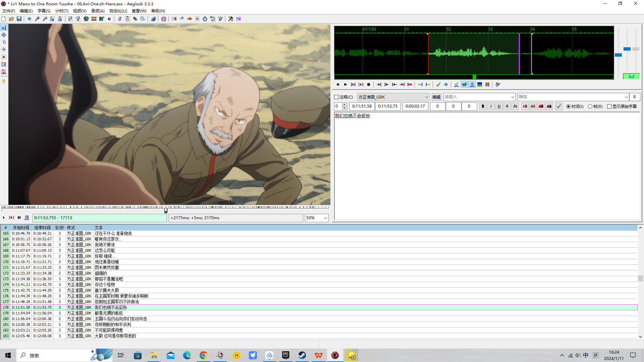Image resolution: width=644 pixels, height=362 pixels.
Task: Open the 音频(A) menu
Action: [98, 11]
